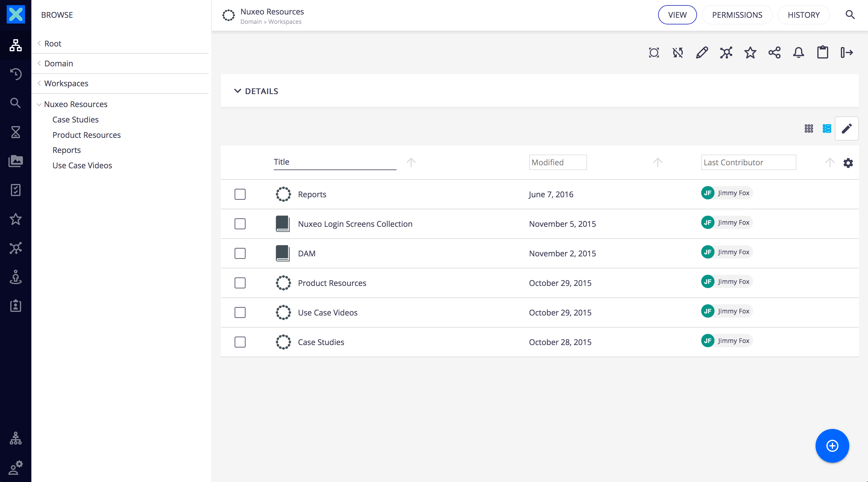Click the settings gear column icon
Viewport: 868px width, 482px height.
tap(848, 163)
